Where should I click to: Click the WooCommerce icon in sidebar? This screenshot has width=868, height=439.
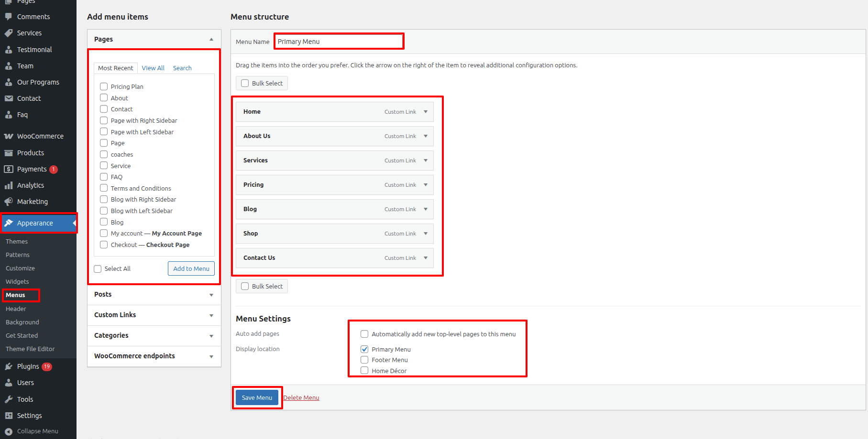coord(9,136)
